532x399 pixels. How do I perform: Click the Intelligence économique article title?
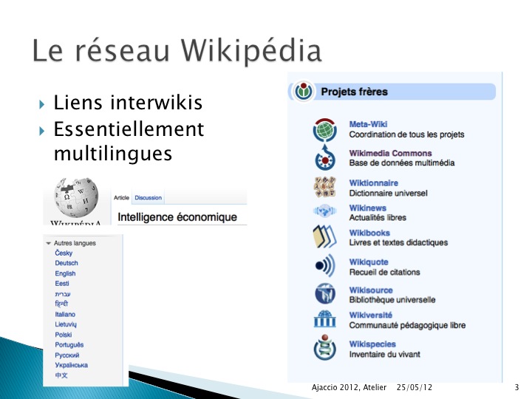click(177, 217)
